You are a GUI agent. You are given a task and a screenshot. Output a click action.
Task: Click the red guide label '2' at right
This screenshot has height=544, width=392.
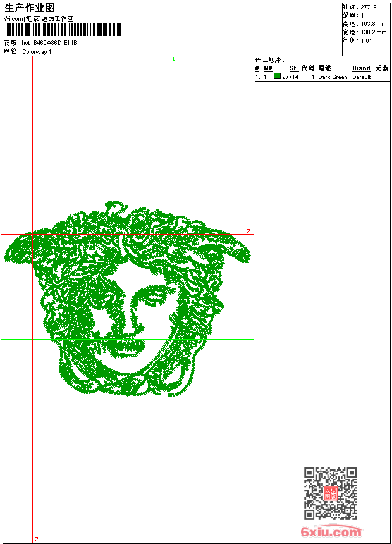point(248,231)
